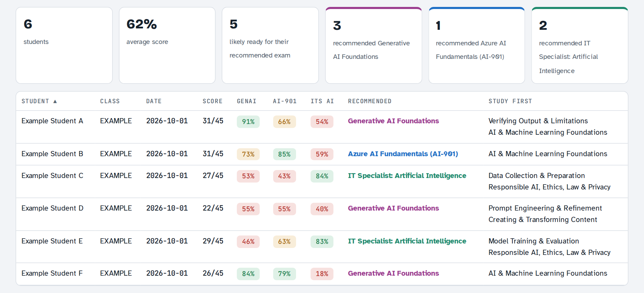Click the 'Prompt Engineering & Refinement' study topic

pyautogui.click(x=545, y=208)
